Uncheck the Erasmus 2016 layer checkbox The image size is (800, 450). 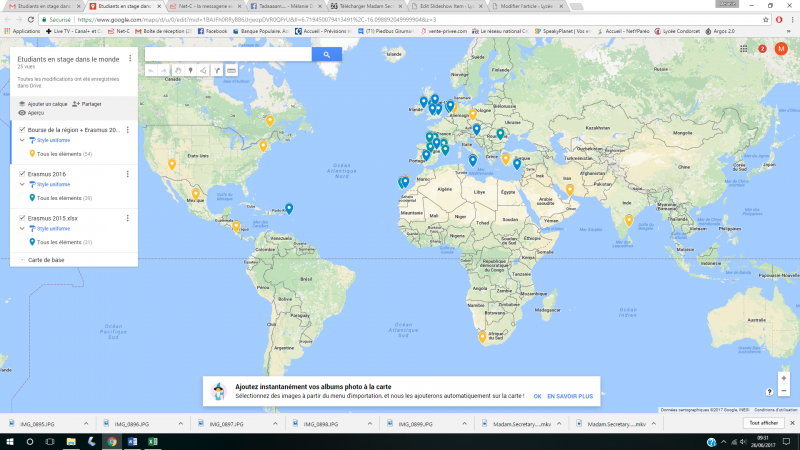(22, 174)
